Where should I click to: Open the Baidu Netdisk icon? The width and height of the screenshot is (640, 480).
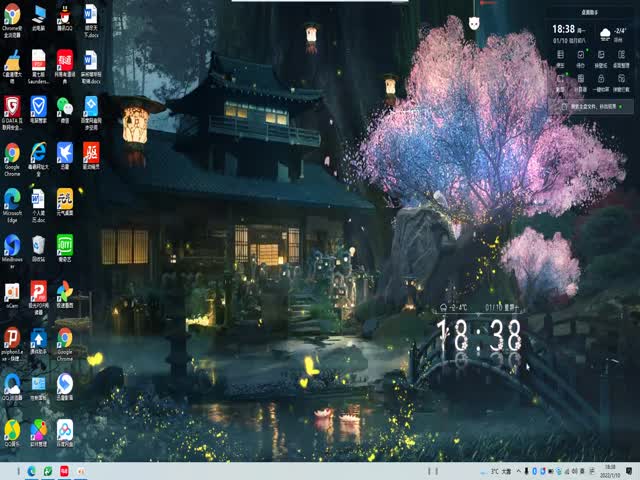(64, 430)
